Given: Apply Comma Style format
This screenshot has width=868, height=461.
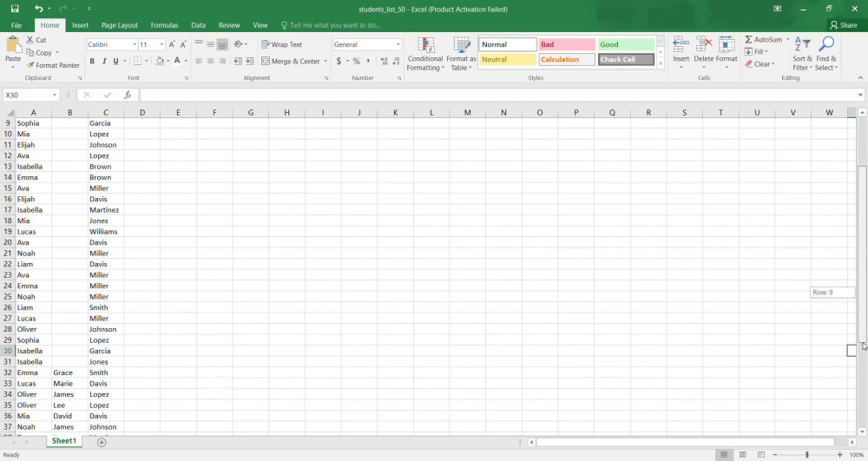Looking at the screenshot, I should [368, 61].
